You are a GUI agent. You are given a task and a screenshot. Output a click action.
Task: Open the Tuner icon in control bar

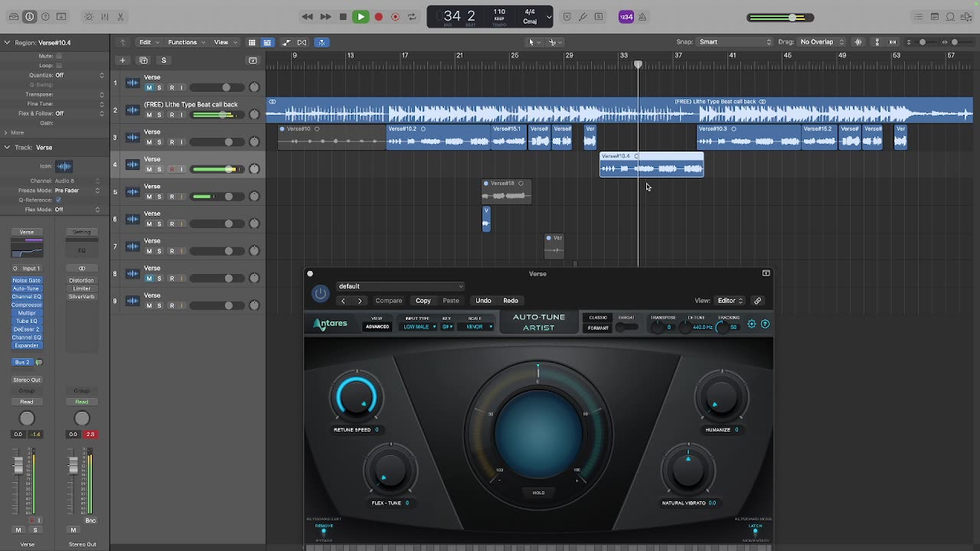pos(583,17)
